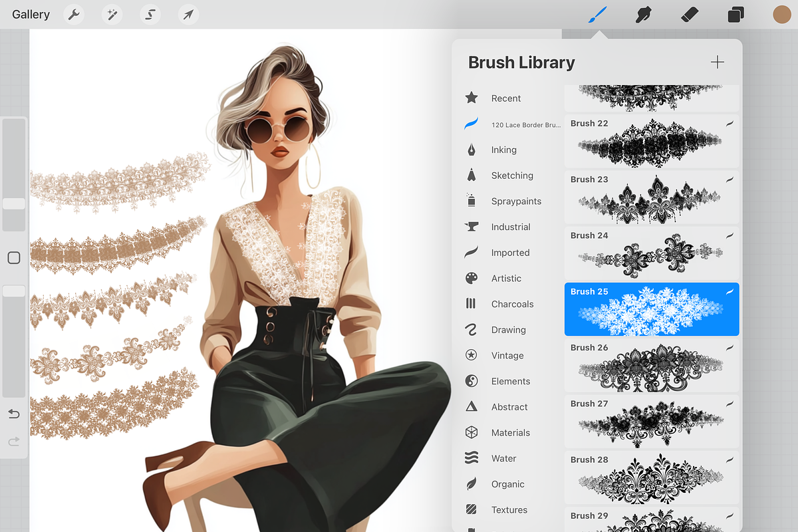Screen dimensions: 798x532
Task: Select Brush 28 lace brush
Action: (x=652, y=477)
